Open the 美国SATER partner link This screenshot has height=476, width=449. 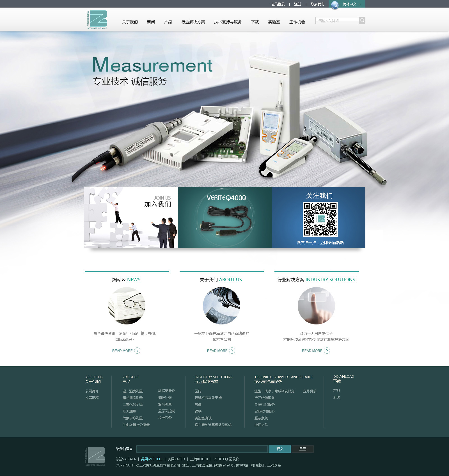coord(176,459)
